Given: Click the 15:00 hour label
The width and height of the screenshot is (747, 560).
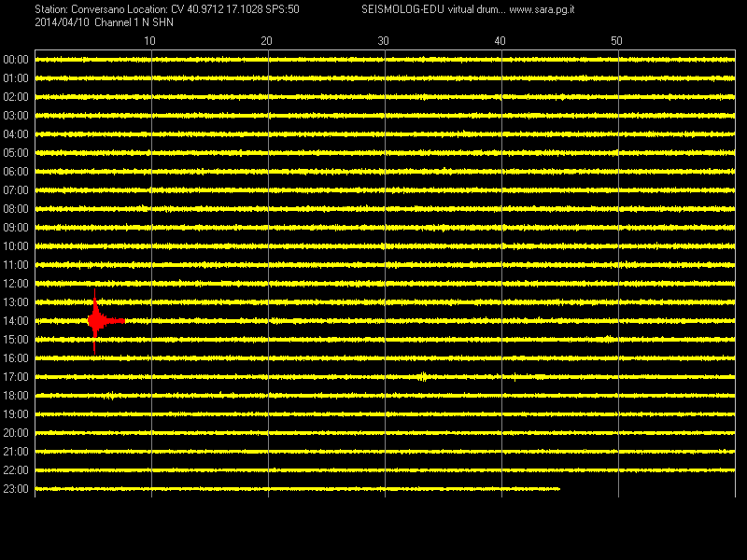Looking at the screenshot, I should click(x=16, y=340).
